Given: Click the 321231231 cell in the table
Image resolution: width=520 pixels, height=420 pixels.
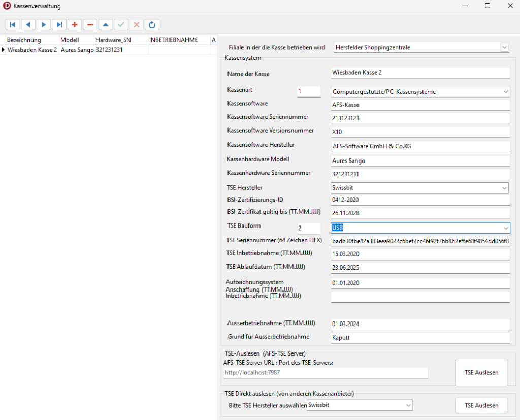Looking at the screenshot, I should click(121, 50).
